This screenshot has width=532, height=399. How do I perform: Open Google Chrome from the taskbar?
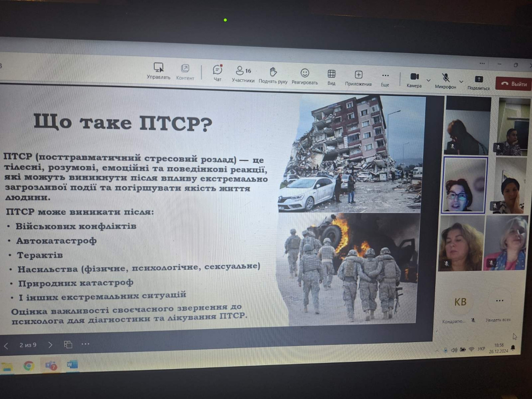pyautogui.click(x=28, y=366)
